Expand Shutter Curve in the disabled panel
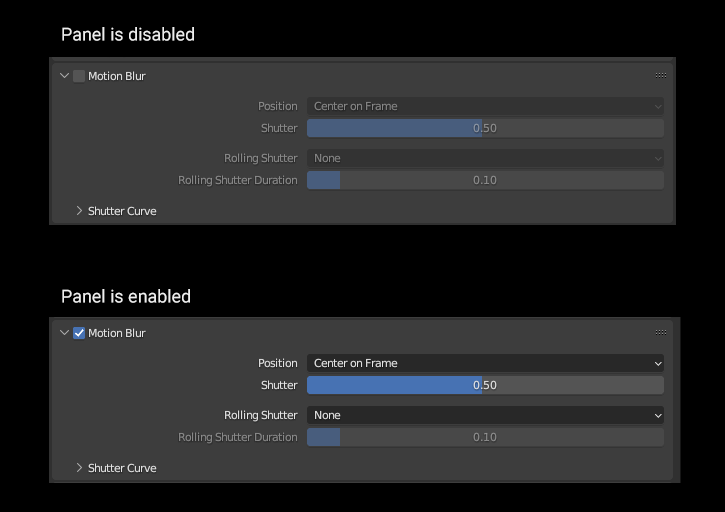 [x=80, y=211]
